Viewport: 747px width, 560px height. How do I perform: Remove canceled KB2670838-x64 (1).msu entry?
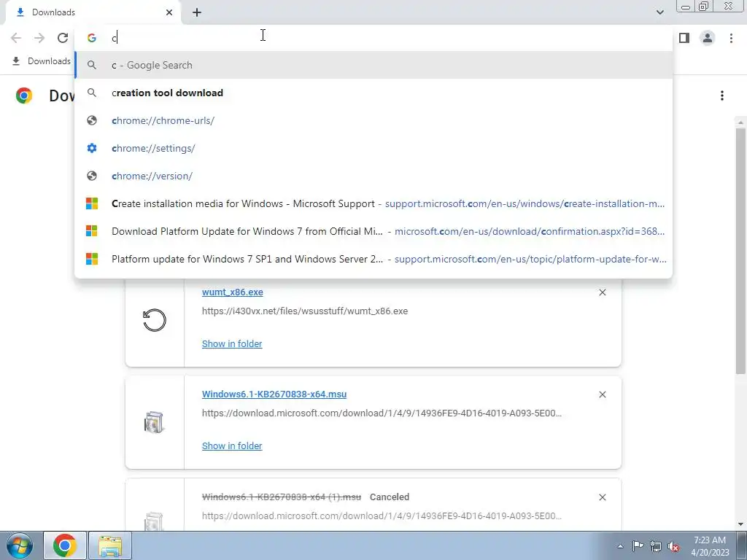click(602, 497)
